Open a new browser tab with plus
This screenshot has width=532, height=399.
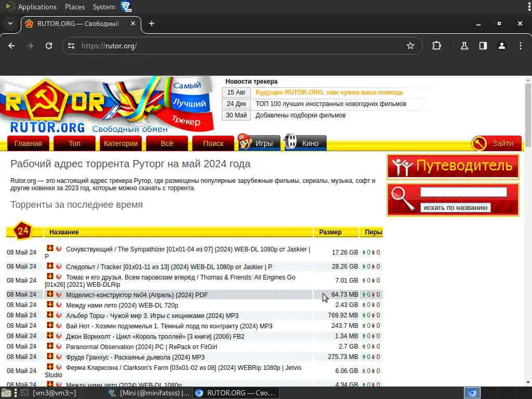click(x=152, y=23)
